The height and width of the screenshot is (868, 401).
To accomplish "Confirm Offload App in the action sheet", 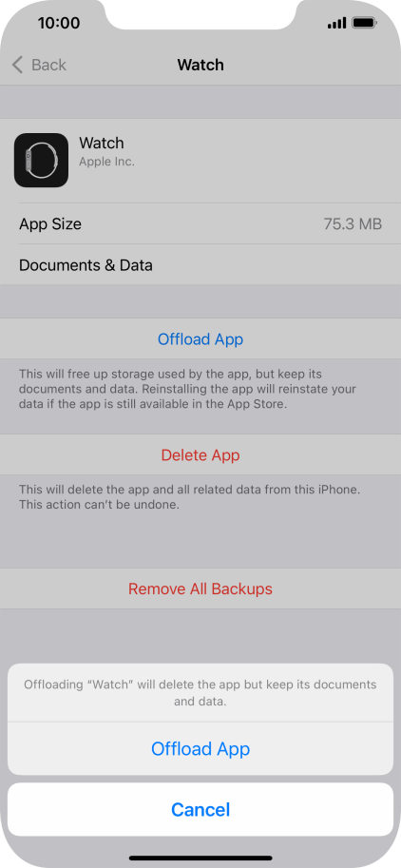I will 200,748.
